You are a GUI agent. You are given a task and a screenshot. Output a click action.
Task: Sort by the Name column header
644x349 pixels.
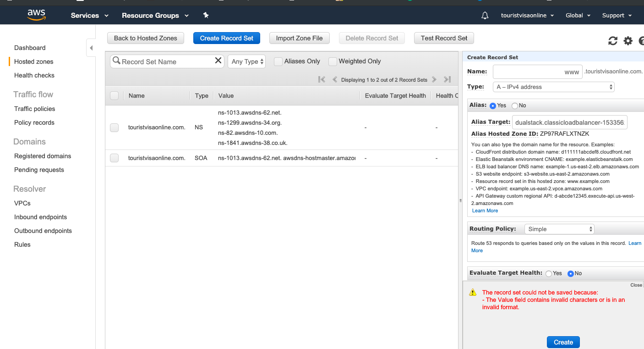point(136,96)
